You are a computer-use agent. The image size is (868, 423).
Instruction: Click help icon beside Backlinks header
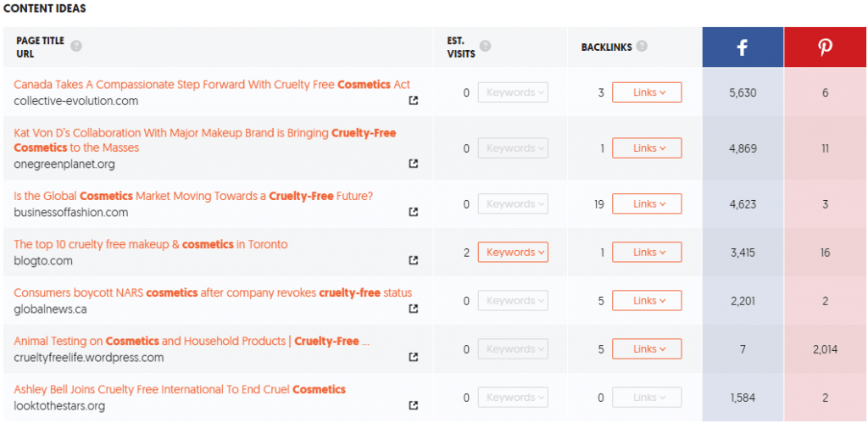(642, 46)
